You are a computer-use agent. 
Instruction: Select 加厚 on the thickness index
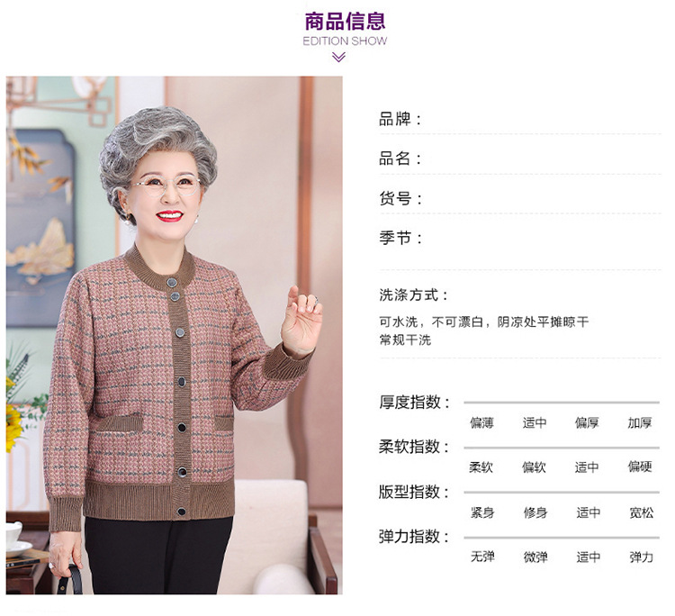tap(640, 422)
